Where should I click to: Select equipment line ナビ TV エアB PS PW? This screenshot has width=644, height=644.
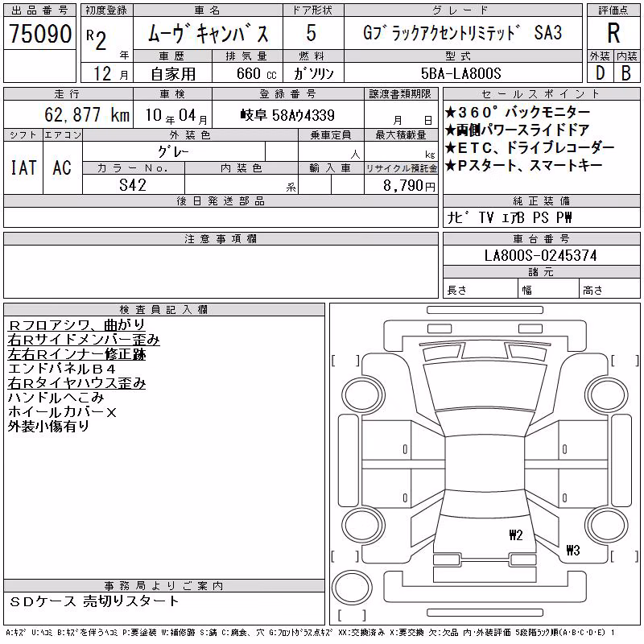510,217
